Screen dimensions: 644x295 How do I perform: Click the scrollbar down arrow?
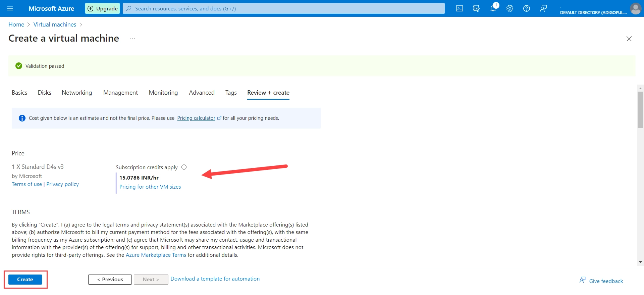pyautogui.click(x=641, y=262)
